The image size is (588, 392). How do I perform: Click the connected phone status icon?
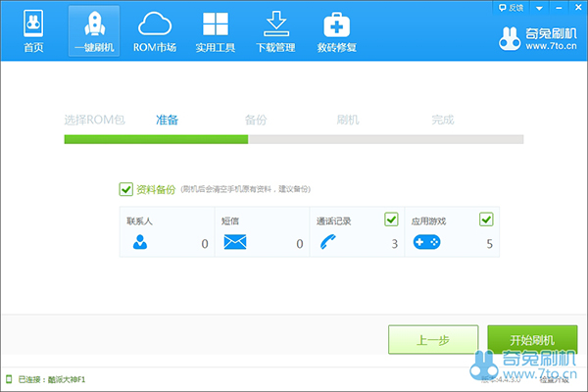pyautogui.click(x=9, y=379)
